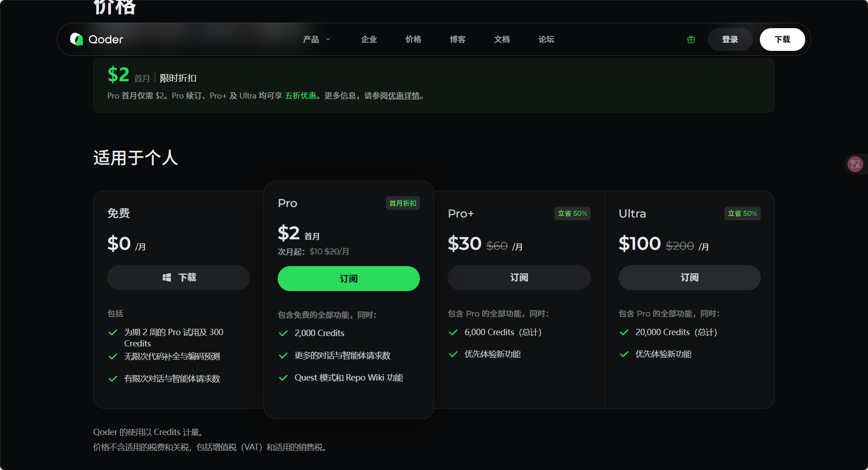Subscribe to the Ultra plan
Screen dimensions: 868x470
click(689, 277)
